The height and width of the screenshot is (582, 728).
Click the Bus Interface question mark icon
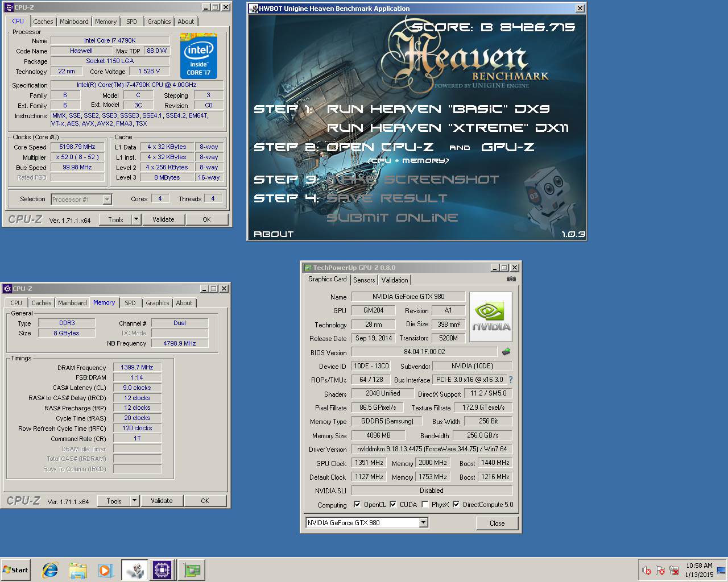tap(510, 380)
